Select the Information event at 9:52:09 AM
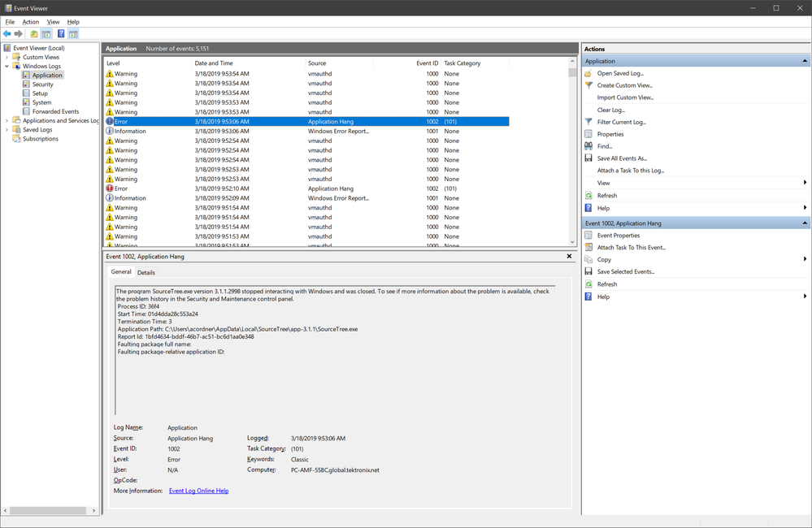This screenshot has height=528, width=812. pyautogui.click(x=306, y=198)
